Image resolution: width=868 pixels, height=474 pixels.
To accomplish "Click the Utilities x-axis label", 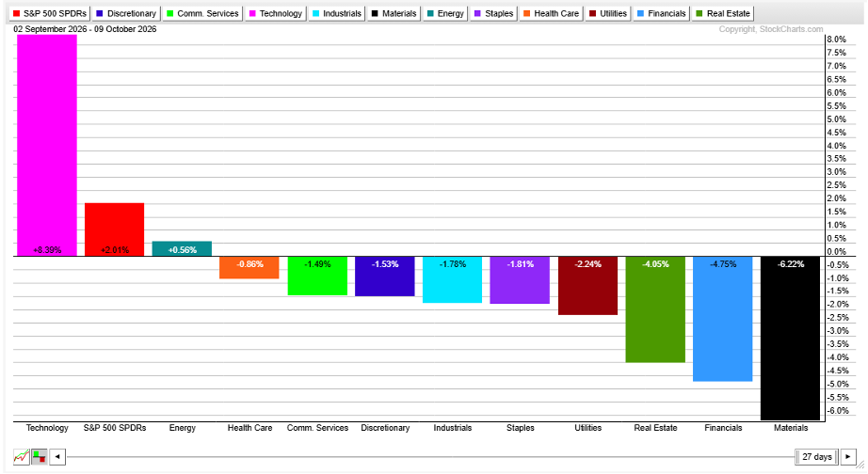I will [x=587, y=428].
